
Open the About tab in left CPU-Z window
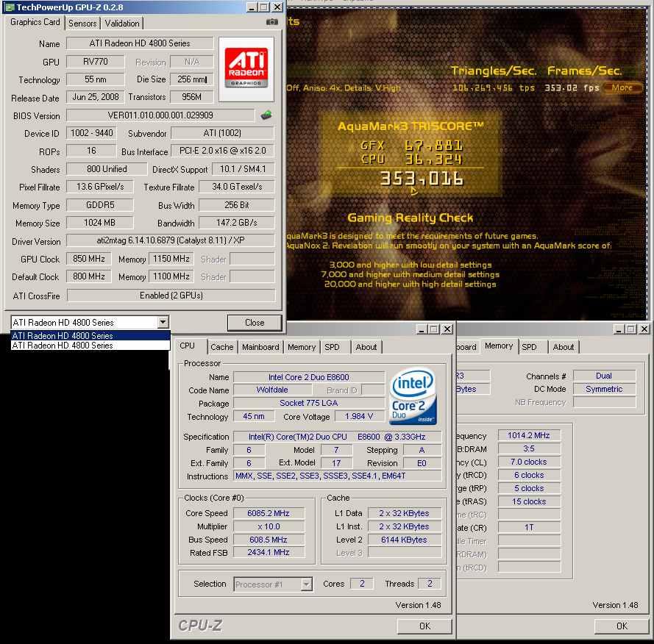pos(366,347)
